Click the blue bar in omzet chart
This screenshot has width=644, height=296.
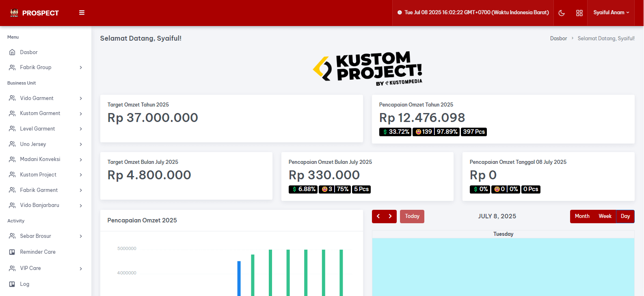pyautogui.click(x=239, y=279)
